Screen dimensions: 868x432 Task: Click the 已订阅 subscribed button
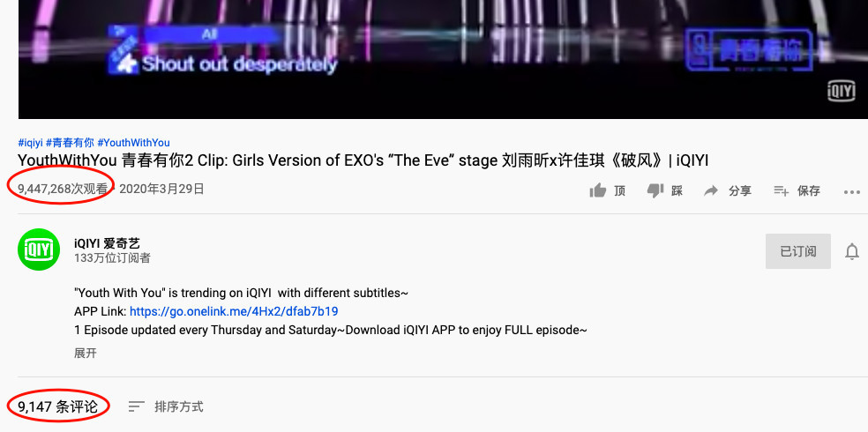click(797, 251)
